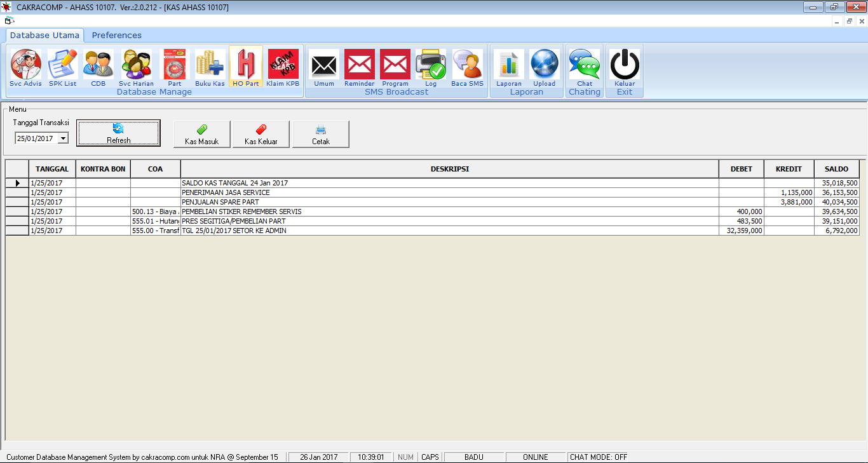Open the Buku Kas cash book
Image resolution: width=868 pixels, height=463 pixels.
210,65
